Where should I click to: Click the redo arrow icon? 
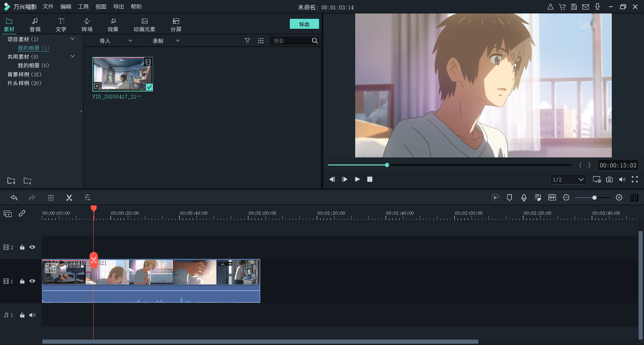[32, 198]
